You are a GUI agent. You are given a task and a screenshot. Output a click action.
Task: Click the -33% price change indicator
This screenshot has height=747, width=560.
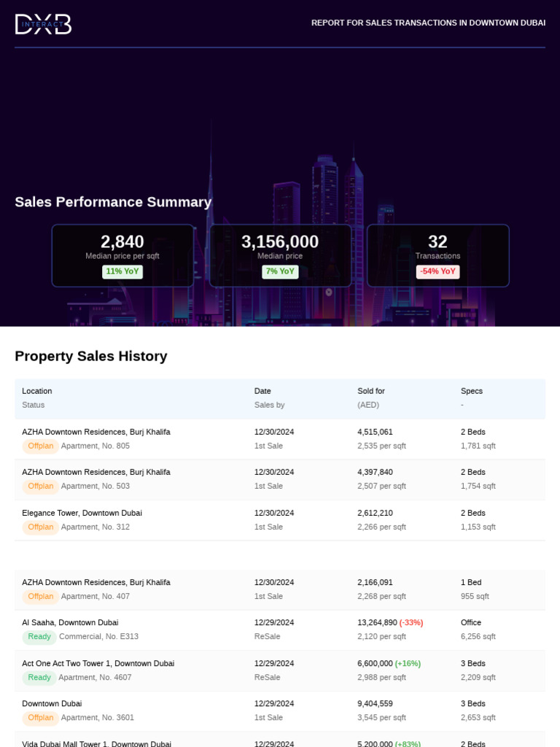pyautogui.click(x=411, y=623)
